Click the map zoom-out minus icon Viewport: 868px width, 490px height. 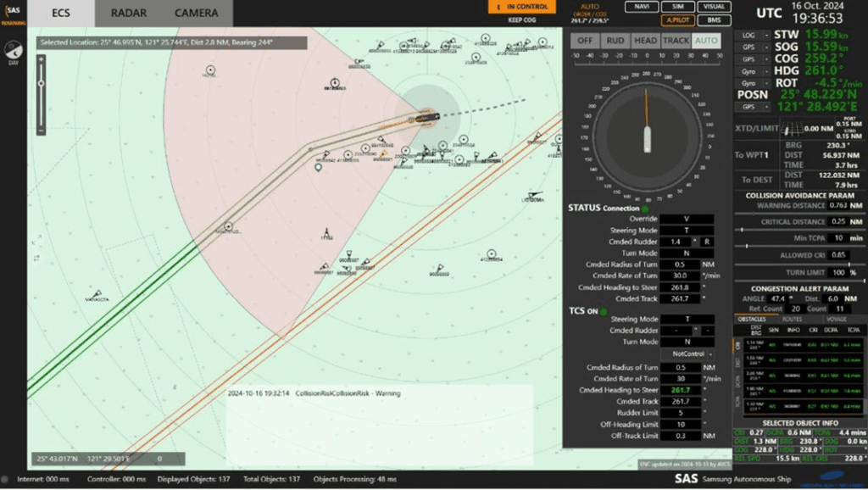(x=41, y=129)
